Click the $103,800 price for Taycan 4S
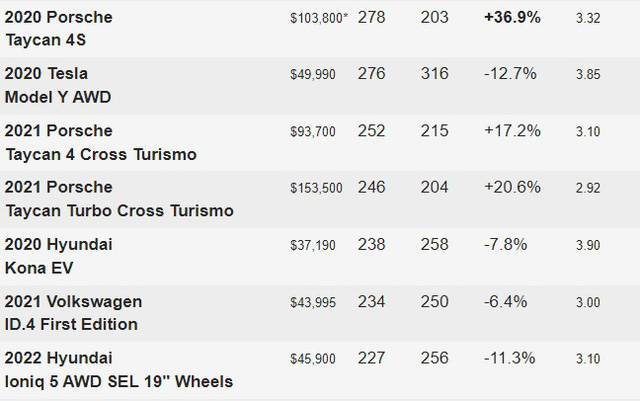This screenshot has height=401, width=640. (319, 18)
